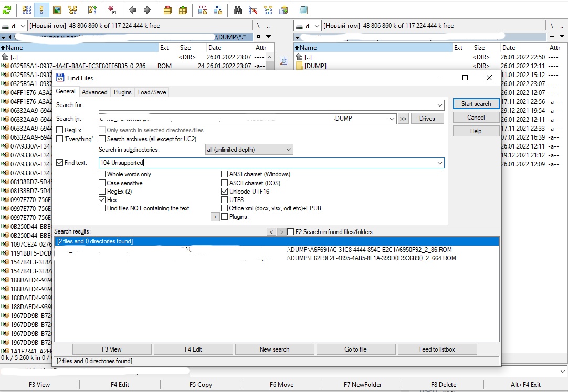Click the Feed to listbox button

(x=437, y=348)
